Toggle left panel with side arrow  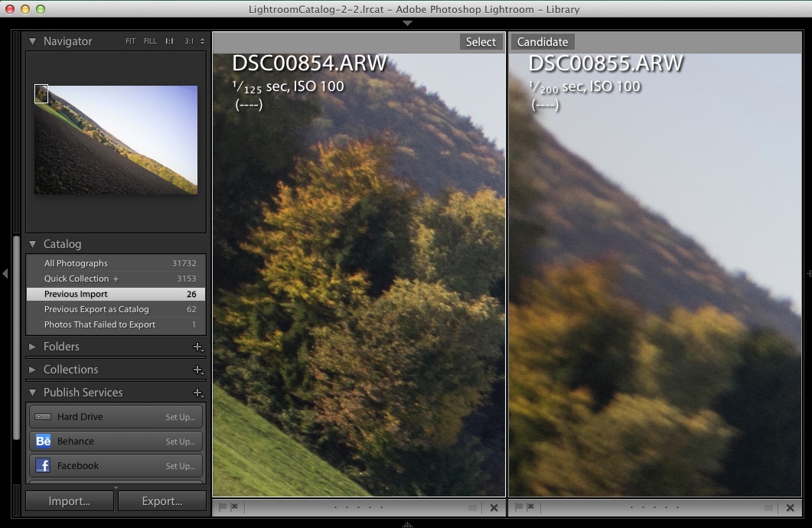pos(5,273)
